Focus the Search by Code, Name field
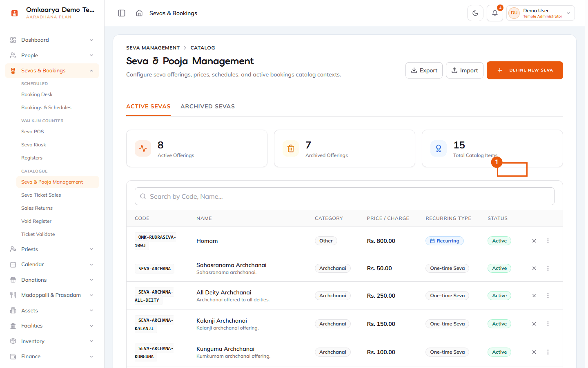588x368 pixels. coord(345,196)
